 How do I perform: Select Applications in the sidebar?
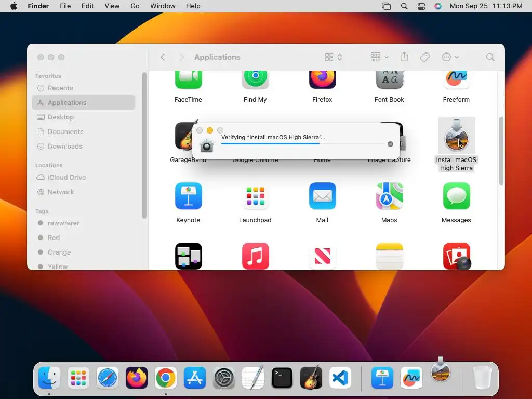coord(84,102)
